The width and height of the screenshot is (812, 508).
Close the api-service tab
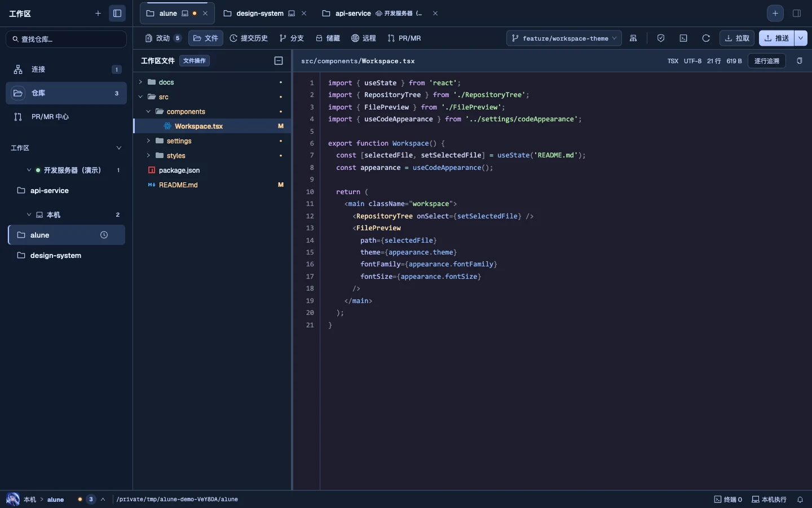435,14
